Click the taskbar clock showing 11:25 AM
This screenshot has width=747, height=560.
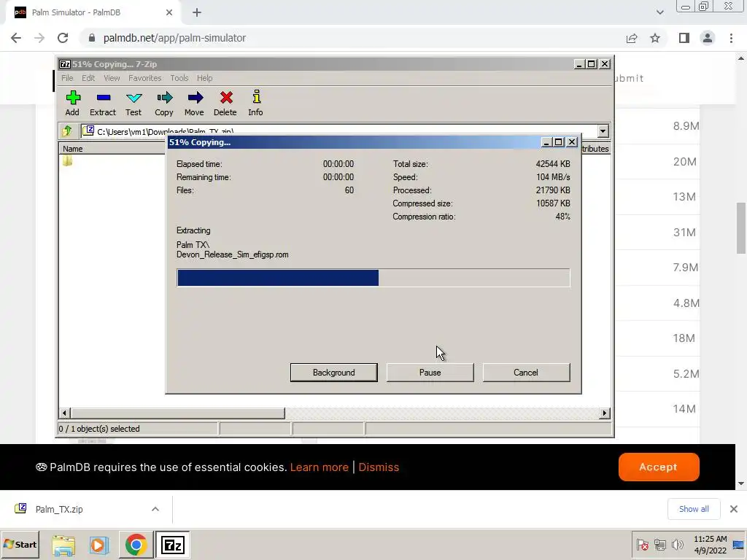click(x=710, y=545)
